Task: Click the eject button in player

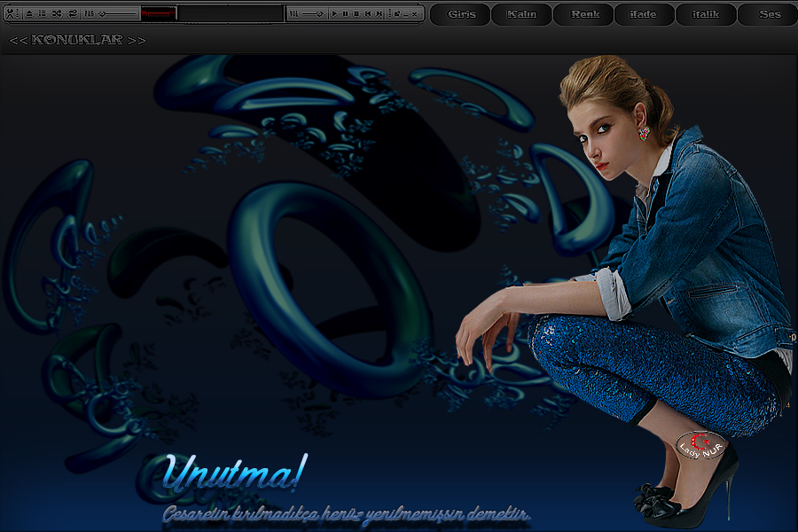Action: point(28,13)
